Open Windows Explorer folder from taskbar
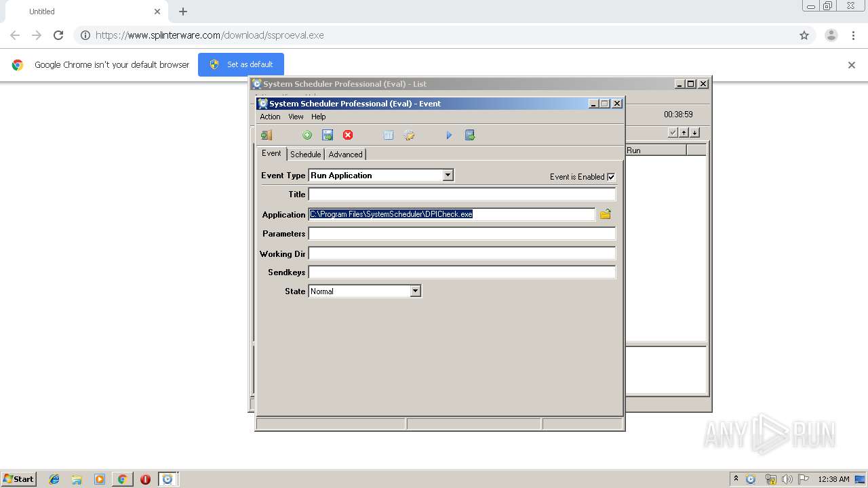This screenshot has width=868, height=488. 77,479
